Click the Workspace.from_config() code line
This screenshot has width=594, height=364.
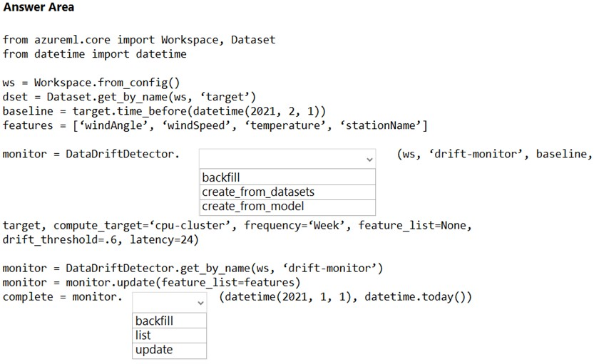tap(91, 83)
